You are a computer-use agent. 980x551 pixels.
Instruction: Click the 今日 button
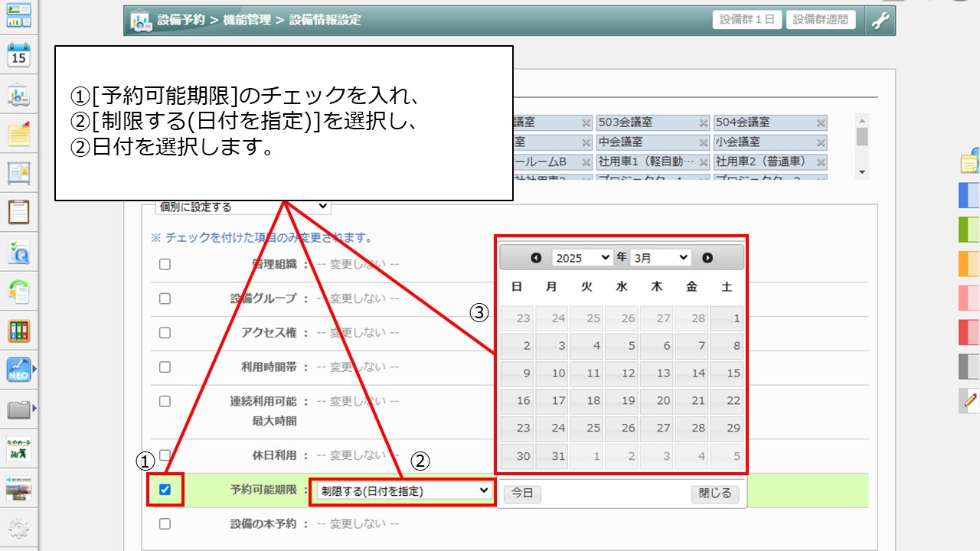tap(522, 494)
